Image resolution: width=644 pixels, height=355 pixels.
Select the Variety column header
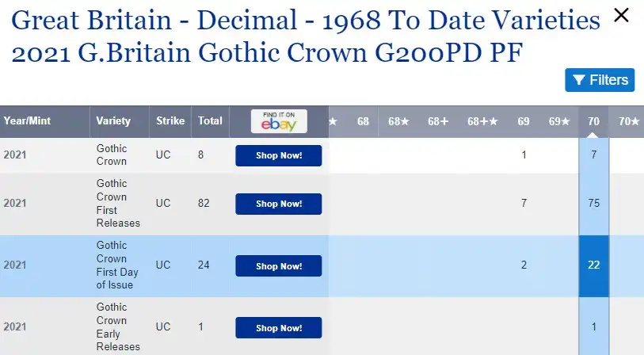point(113,120)
